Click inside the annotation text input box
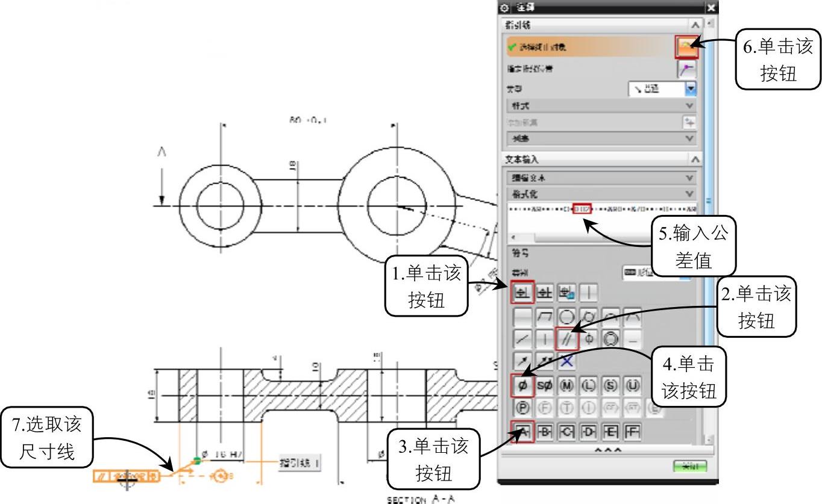 pyautogui.click(x=602, y=217)
